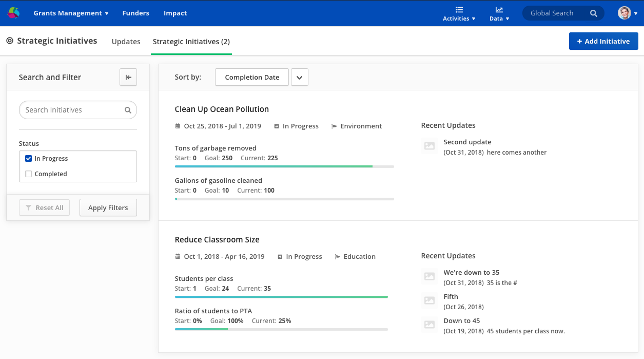Open the Fifth update entry
Image resolution: width=644 pixels, height=359 pixels.
tap(451, 296)
